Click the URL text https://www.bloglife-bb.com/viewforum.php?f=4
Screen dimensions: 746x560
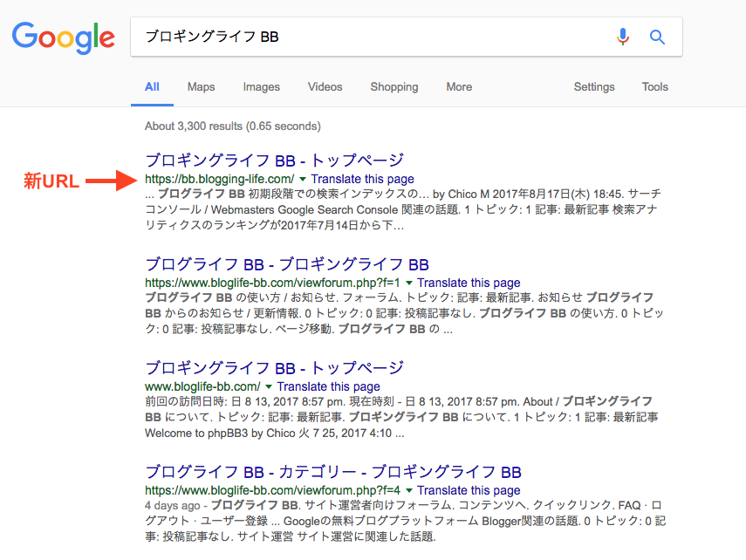tap(272, 490)
